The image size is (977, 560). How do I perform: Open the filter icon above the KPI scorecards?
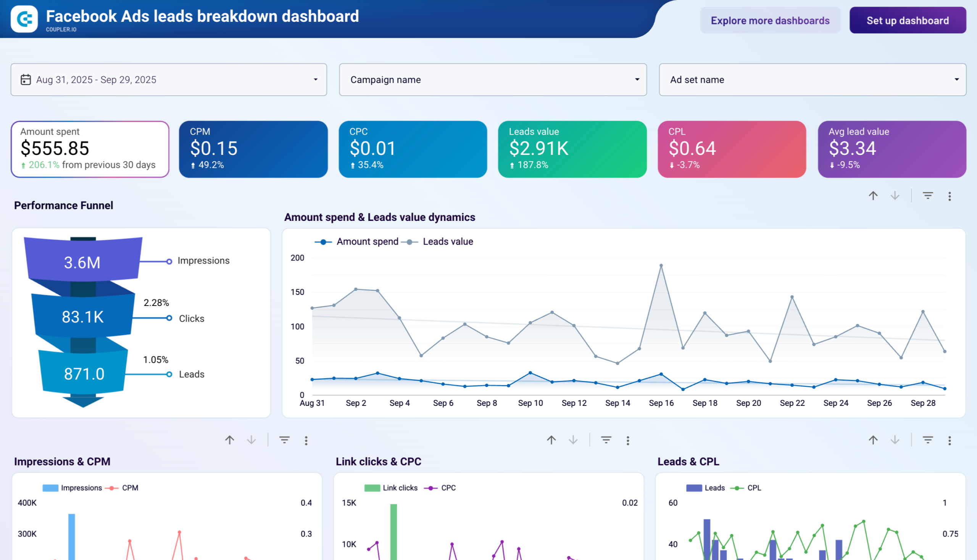click(x=927, y=196)
